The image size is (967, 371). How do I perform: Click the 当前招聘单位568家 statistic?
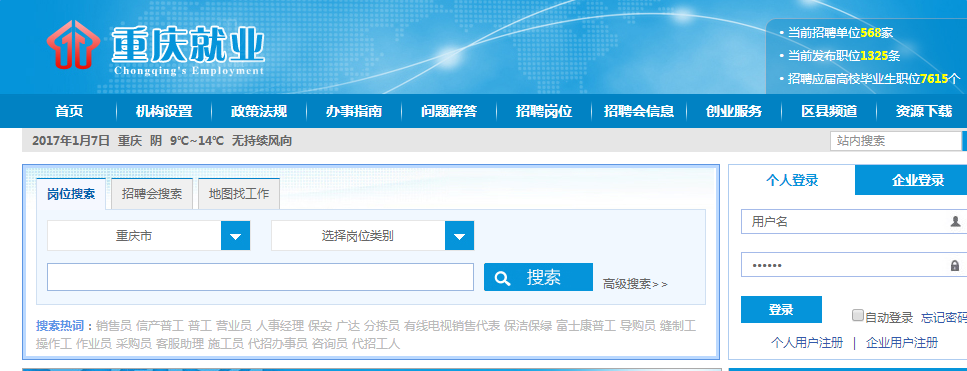click(x=840, y=33)
